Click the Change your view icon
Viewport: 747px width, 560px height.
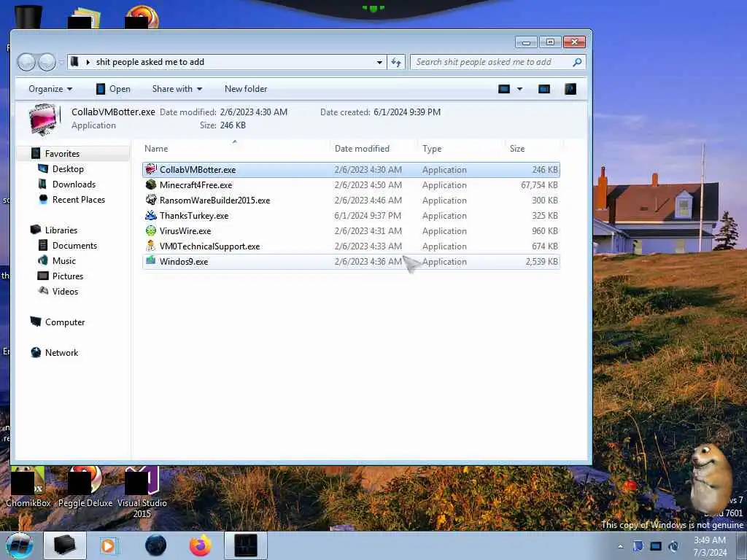[504, 89]
